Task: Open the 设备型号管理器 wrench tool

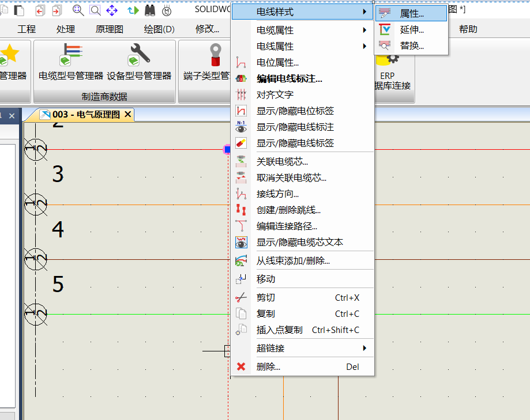Action: [139, 62]
